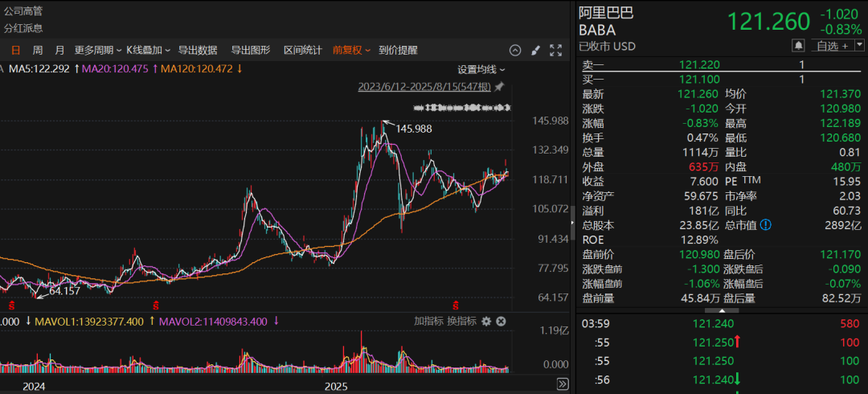868x394 pixels.
Task: Open the 公司高管 tab
Action: point(23,10)
